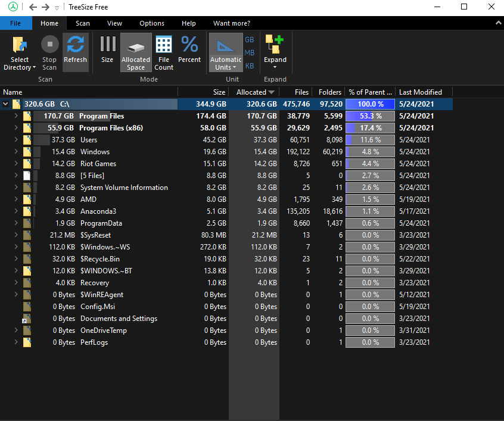504x421 pixels.
Task: Select the Config.Msi row
Action: tap(226, 307)
